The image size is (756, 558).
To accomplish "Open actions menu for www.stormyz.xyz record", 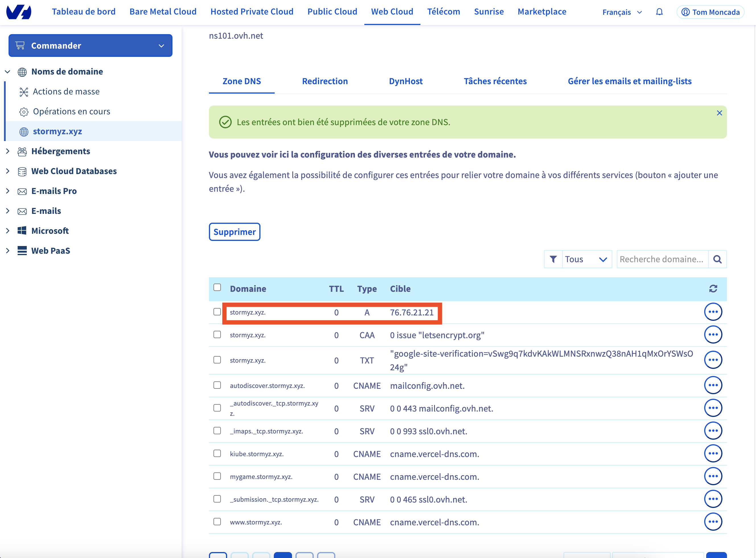I will 713,522.
